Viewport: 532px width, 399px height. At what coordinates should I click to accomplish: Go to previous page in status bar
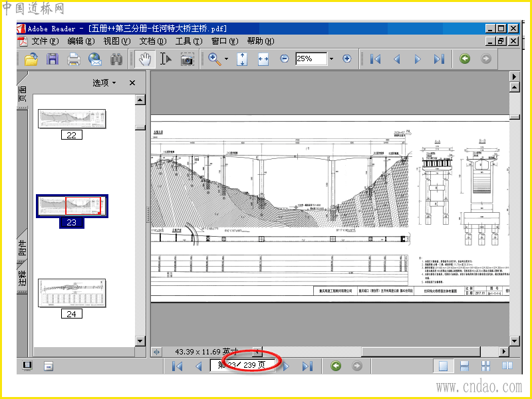[199, 366]
